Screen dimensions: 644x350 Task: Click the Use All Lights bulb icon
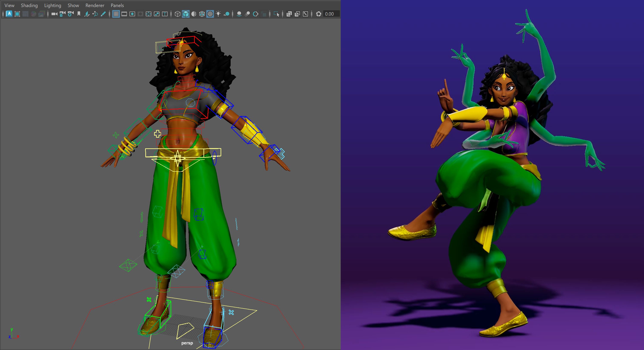pos(218,14)
